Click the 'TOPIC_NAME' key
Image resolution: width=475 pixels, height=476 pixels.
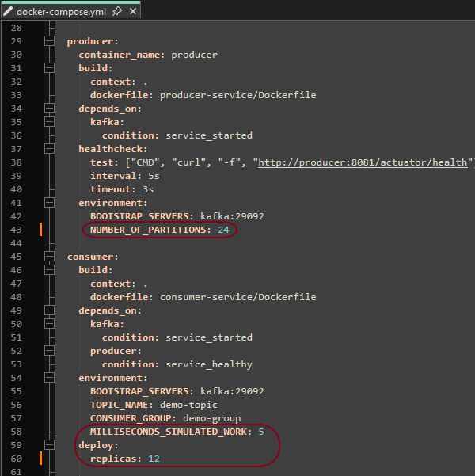119,405
